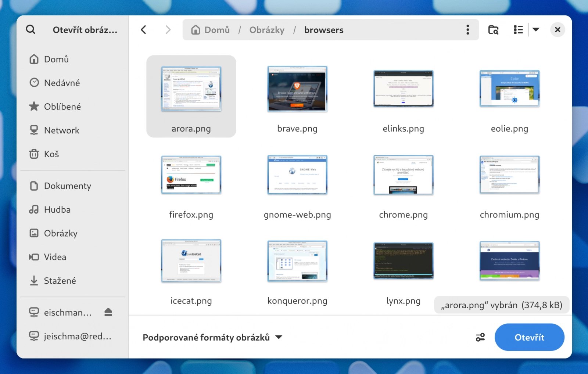Viewport: 588px width, 374px height.
Task: Click the new folder icon
Action: 493,30
